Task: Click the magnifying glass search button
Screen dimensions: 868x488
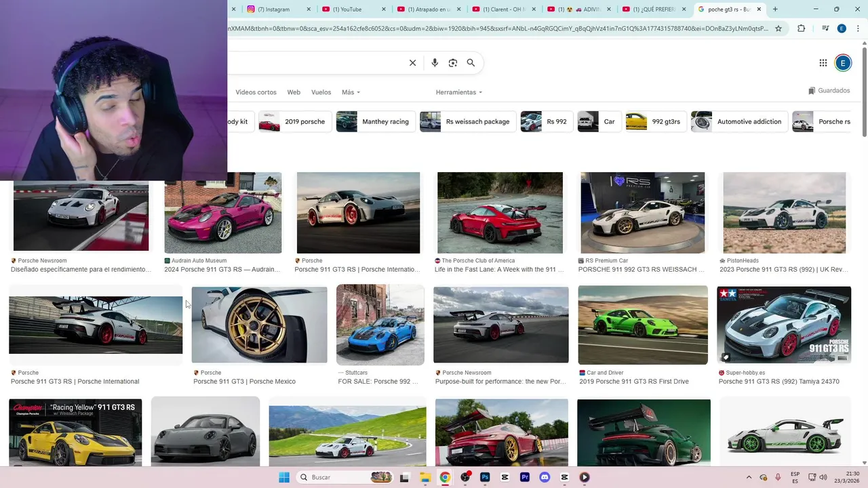Action: 471,63
